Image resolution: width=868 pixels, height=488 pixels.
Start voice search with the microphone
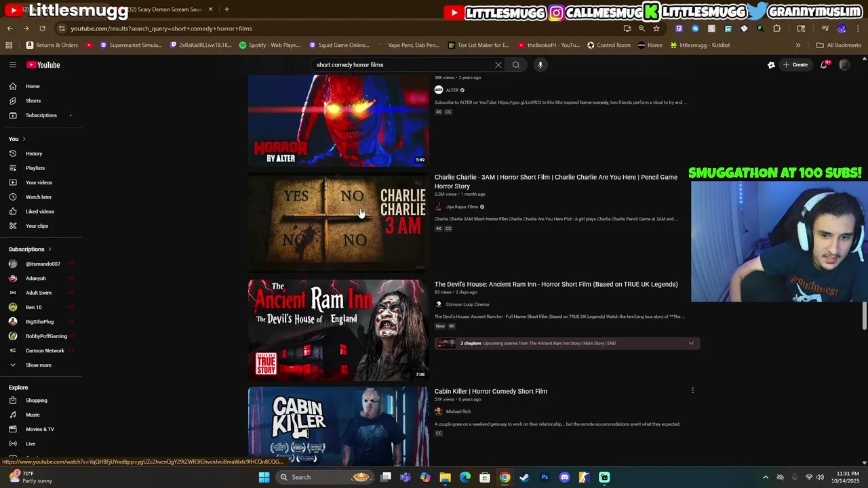(x=540, y=65)
